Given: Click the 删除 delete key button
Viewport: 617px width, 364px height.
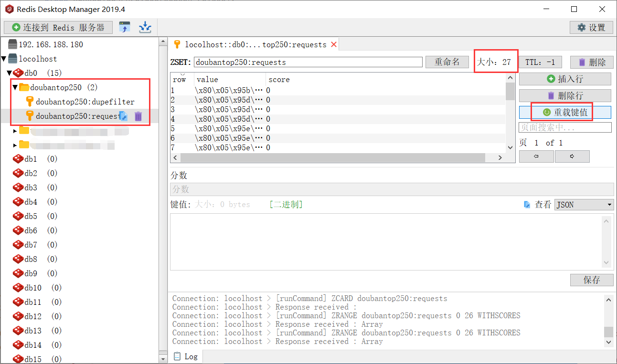Looking at the screenshot, I should click(592, 62).
